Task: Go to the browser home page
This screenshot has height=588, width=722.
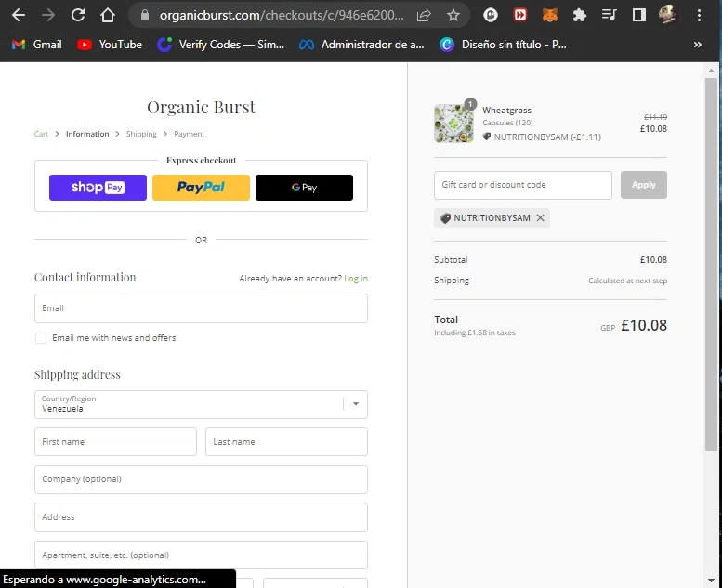Action: coord(108,15)
